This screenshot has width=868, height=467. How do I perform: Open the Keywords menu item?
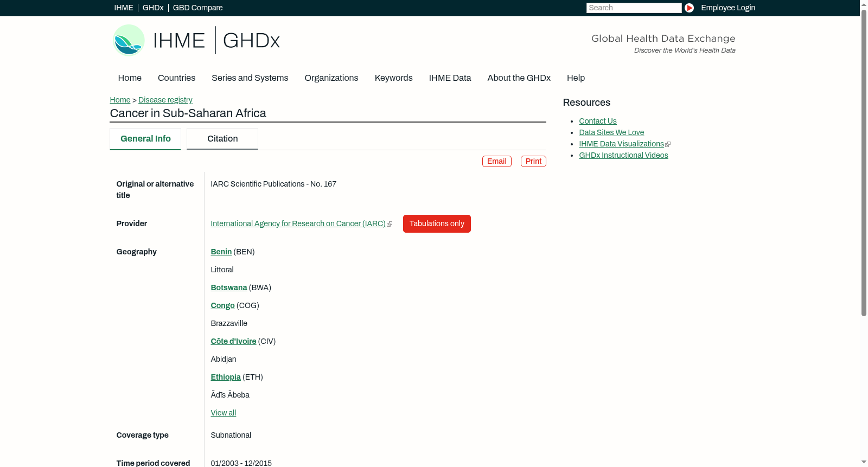pyautogui.click(x=394, y=78)
